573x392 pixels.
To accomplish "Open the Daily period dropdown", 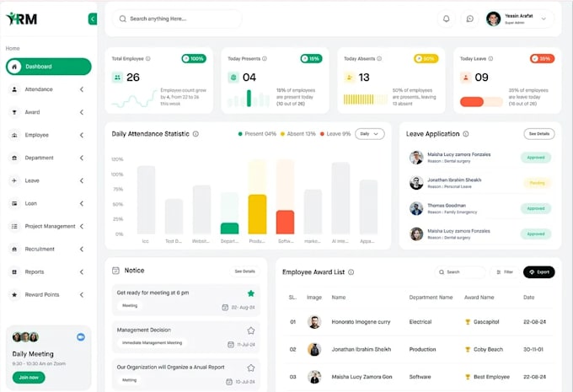I will tap(370, 134).
